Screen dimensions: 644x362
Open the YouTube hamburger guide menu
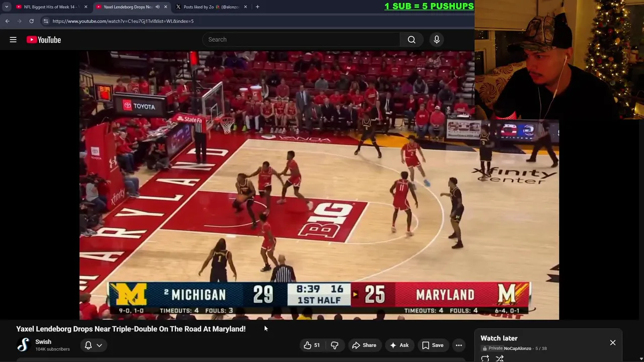(x=13, y=40)
